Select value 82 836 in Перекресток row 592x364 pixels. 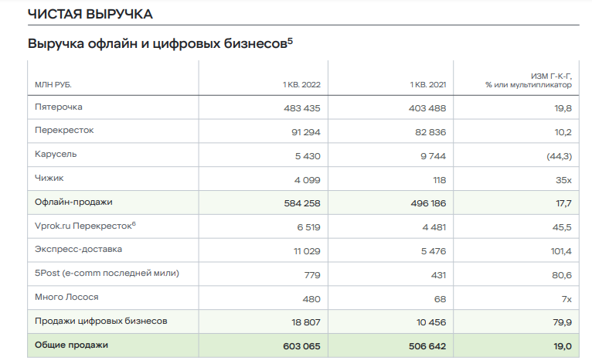tap(430, 132)
